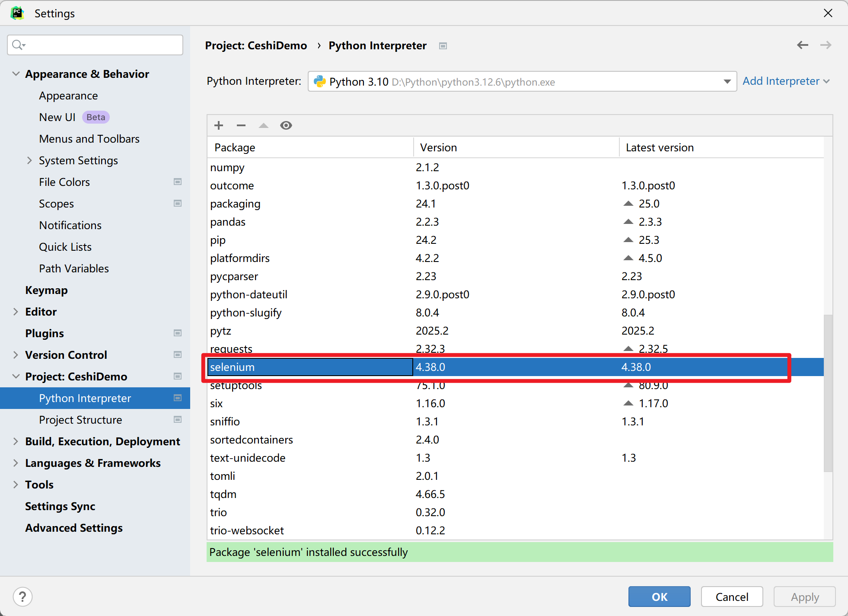This screenshot has width=848, height=616.
Task: Toggle show early releases eye icon
Action: pyautogui.click(x=286, y=125)
